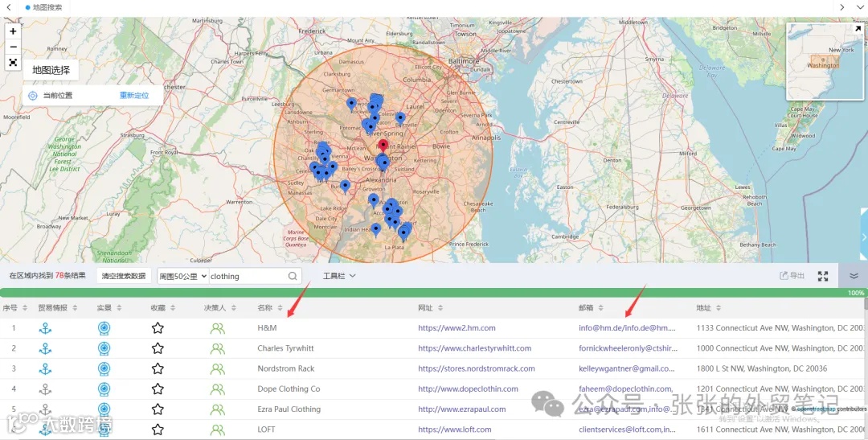Sort by the 地址 column

(719, 308)
